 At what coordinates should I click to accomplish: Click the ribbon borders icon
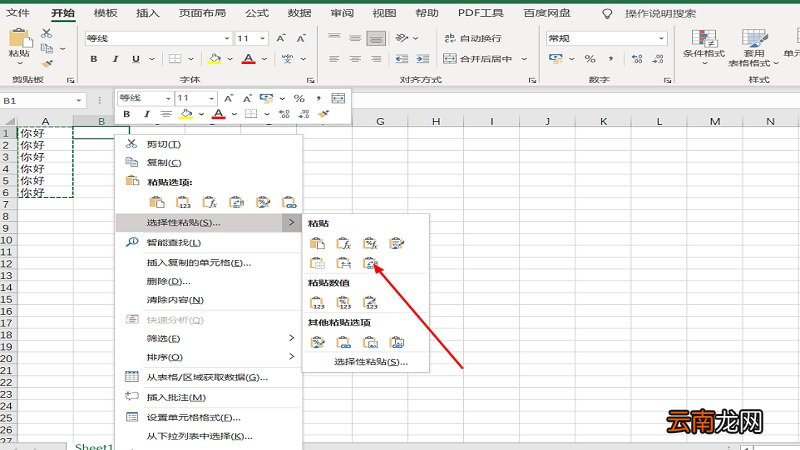(x=175, y=59)
